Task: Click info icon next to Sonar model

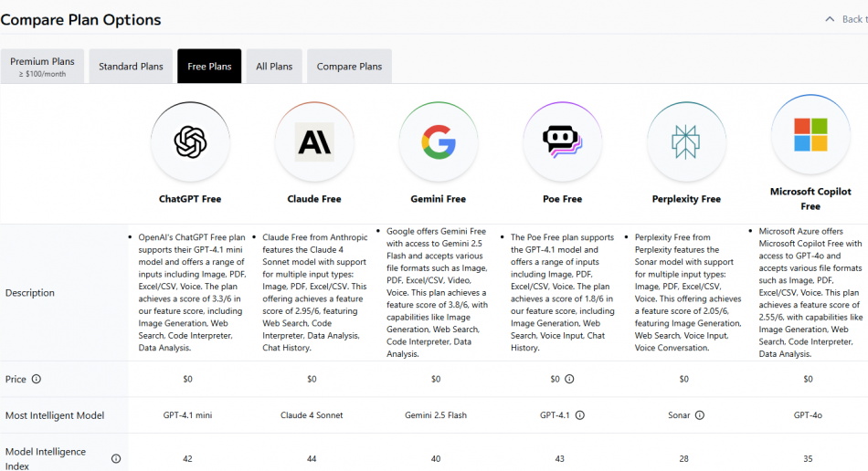Action: click(x=700, y=415)
